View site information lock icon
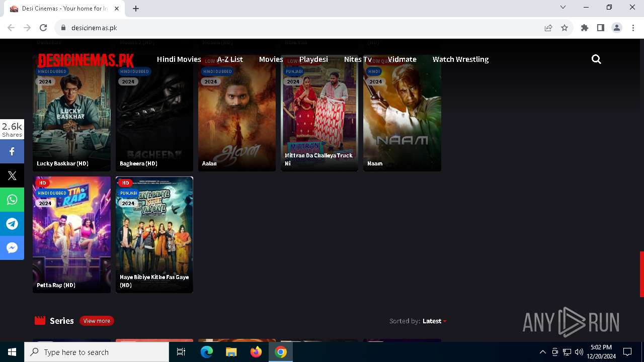Screen dimensions: 644x362 63,28
